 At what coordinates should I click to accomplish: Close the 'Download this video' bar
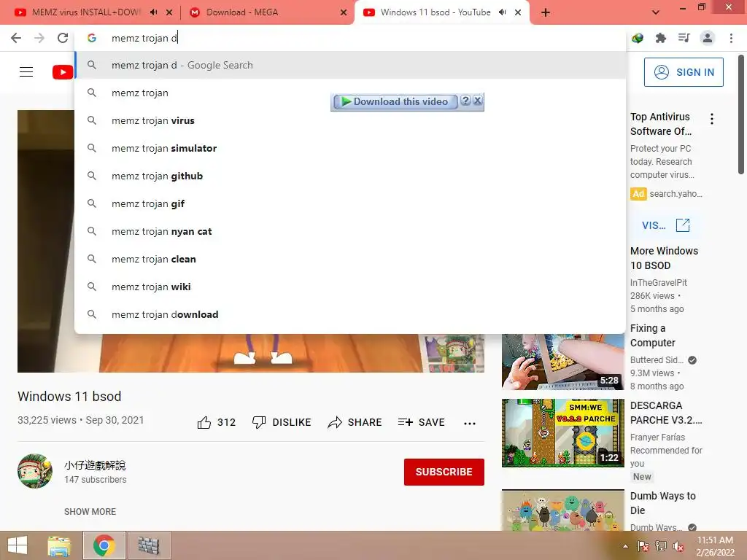point(477,101)
